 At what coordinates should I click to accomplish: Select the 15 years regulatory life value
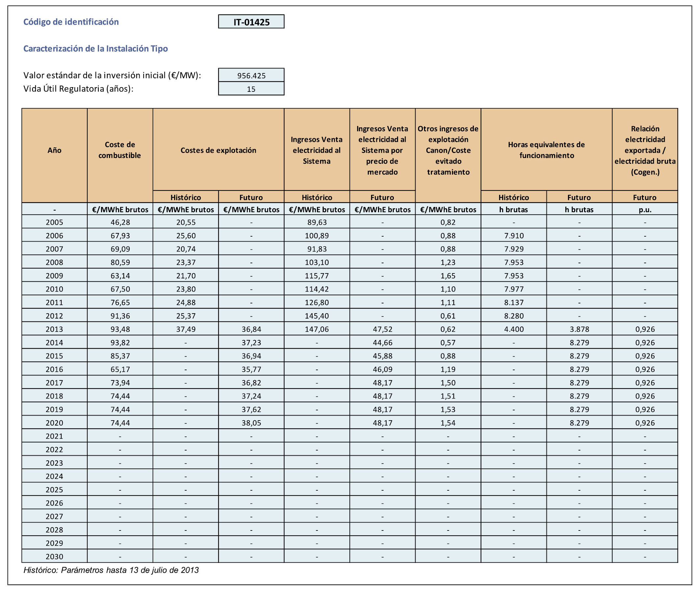tap(251, 89)
